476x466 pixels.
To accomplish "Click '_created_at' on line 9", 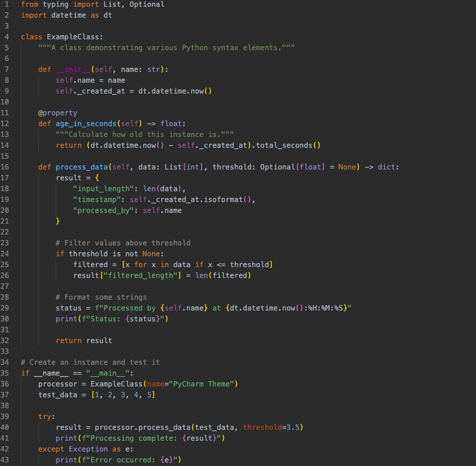I will pyautogui.click(x=101, y=91).
